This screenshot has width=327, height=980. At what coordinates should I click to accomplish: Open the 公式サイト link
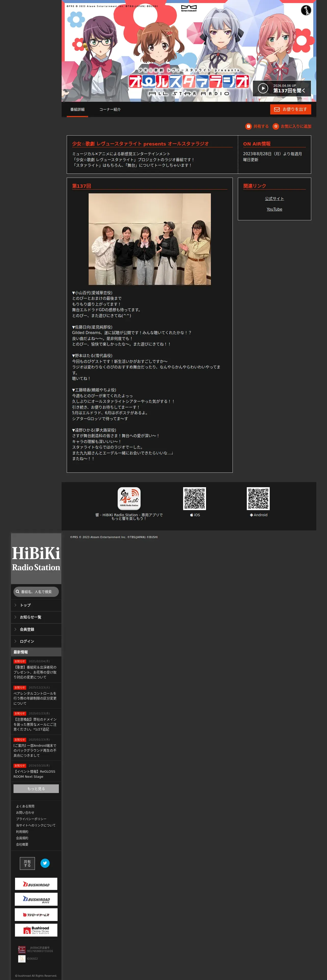(x=275, y=199)
